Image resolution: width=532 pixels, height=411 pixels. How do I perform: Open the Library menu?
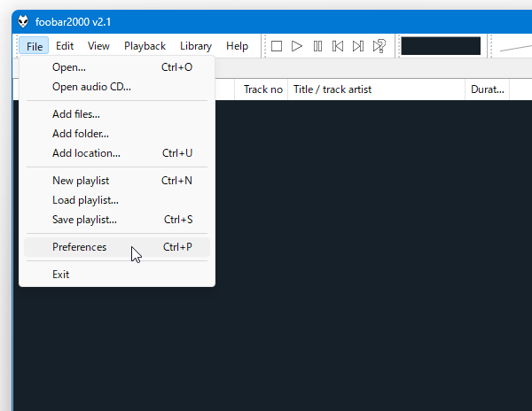(196, 46)
